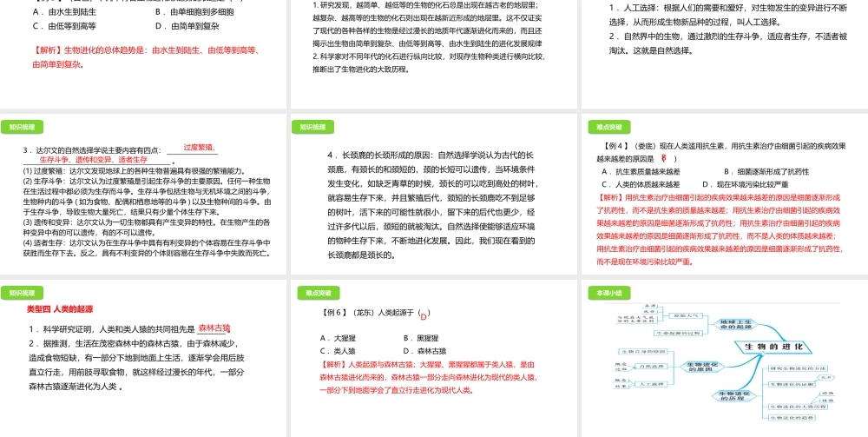Click mind map box 生物进化的大致历程
The height and width of the screenshot is (437, 868).
[797, 407]
